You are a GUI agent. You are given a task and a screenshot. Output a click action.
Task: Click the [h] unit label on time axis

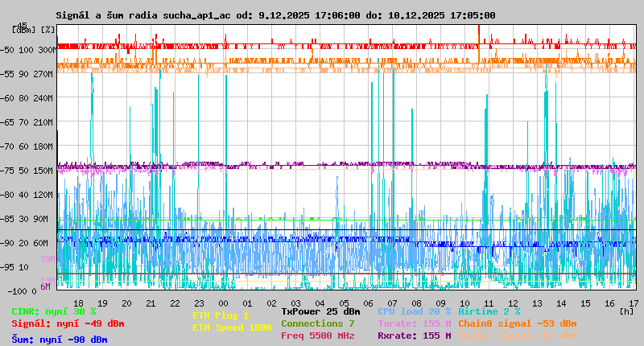(626, 311)
